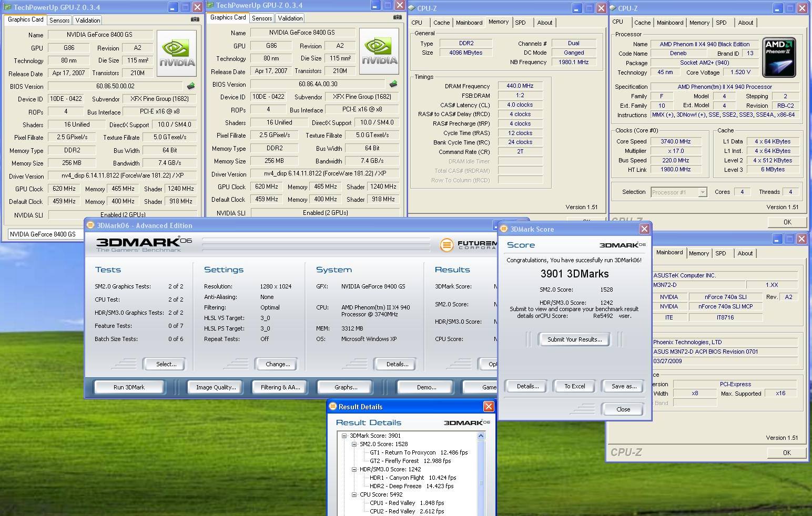The height and width of the screenshot is (516, 812).
Task: Open GPU selector NVIDIA GeForce 8400 GS
Action: coord(45,234)
